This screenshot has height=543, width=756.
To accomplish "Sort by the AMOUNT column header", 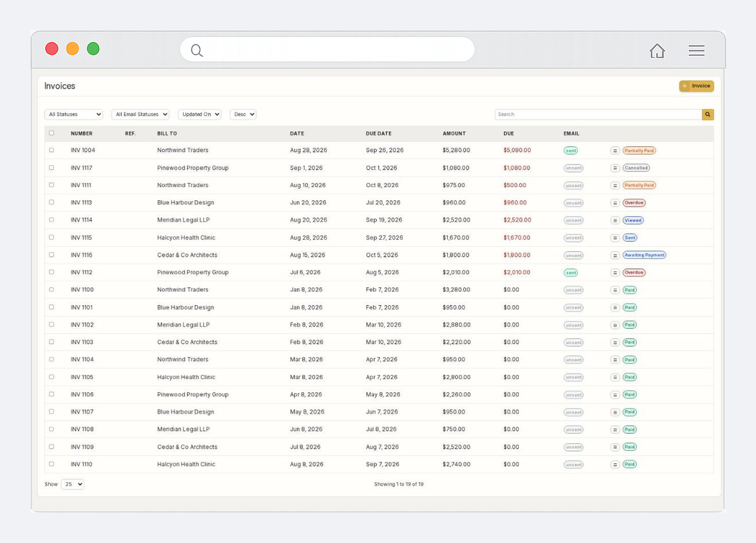I will coord(454,134).
